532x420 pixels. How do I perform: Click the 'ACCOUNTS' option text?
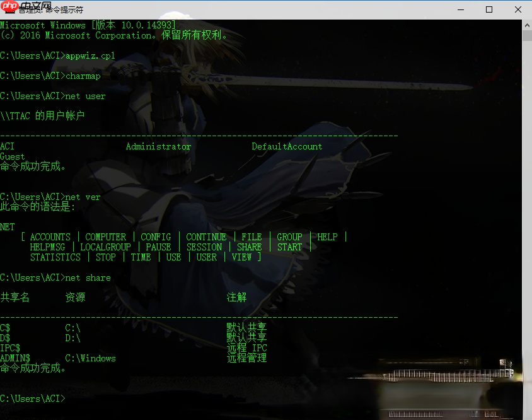(x=50, y=237)
